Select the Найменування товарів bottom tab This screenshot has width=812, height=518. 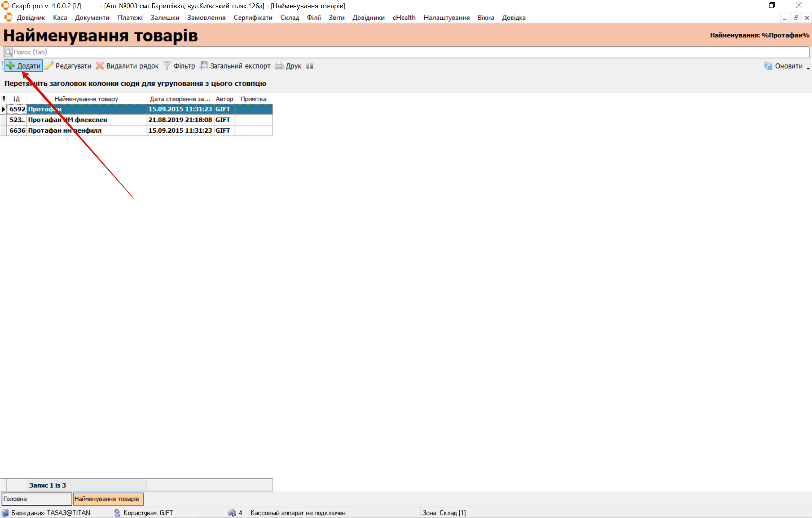(108, 499)
